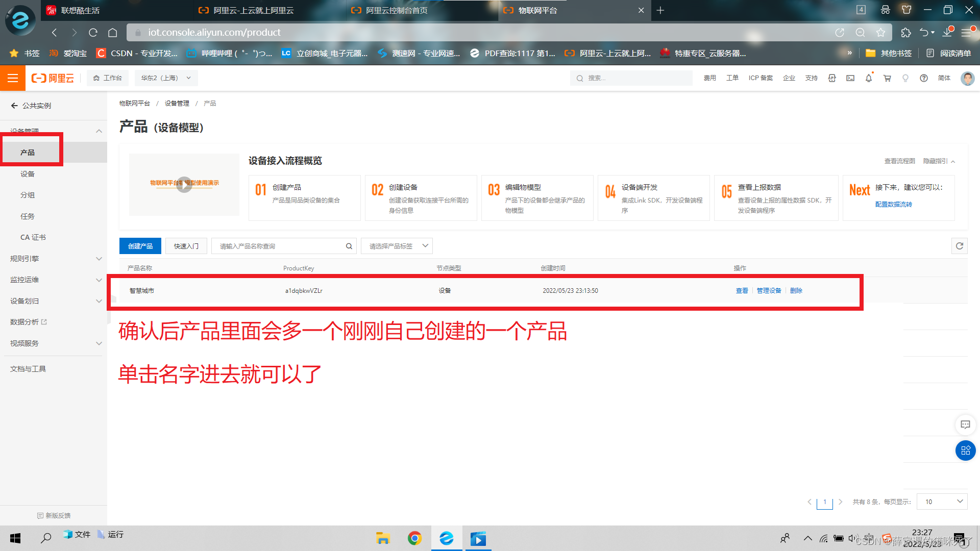Open the CSDN bookmark in the bookmarks bar
This screenshot has width=980, height=551.
(137, 53)
